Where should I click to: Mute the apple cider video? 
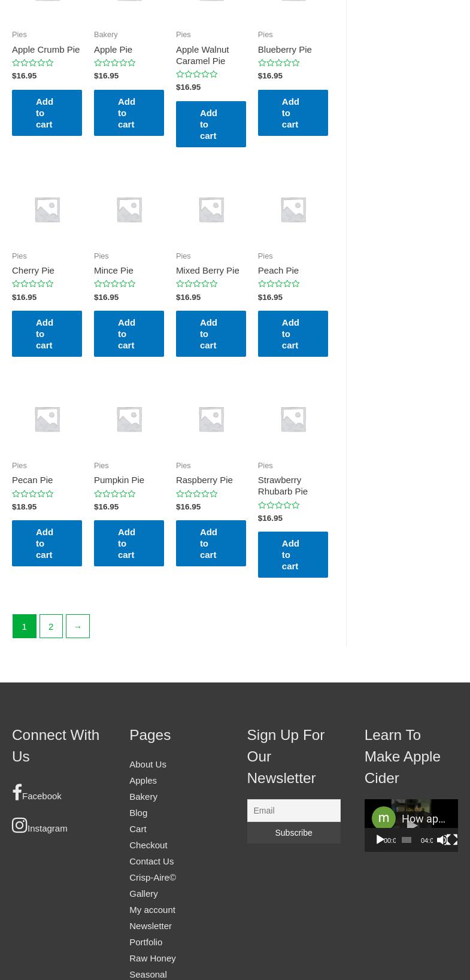442,840
